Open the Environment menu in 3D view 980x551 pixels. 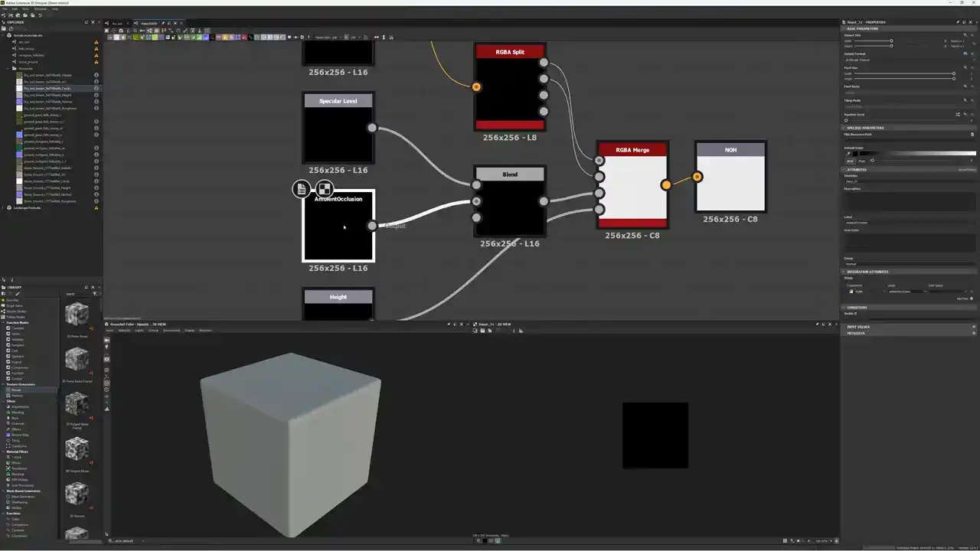tap(171, 331)
